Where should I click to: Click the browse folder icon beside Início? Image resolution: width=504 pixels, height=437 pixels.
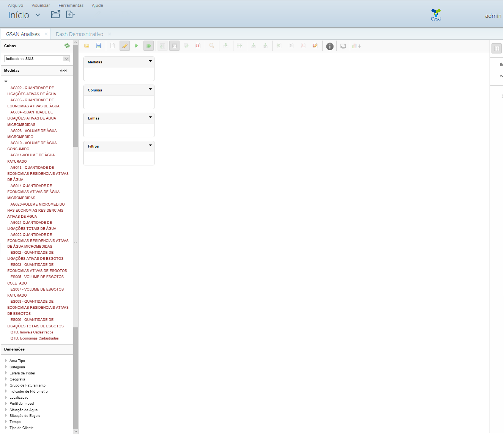point(55,15)
